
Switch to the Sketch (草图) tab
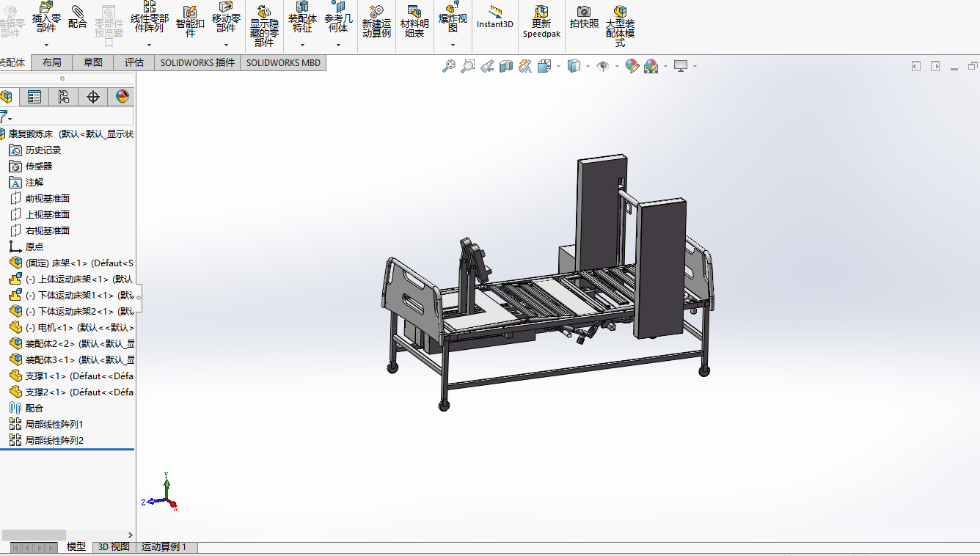(x=93, y=62)
